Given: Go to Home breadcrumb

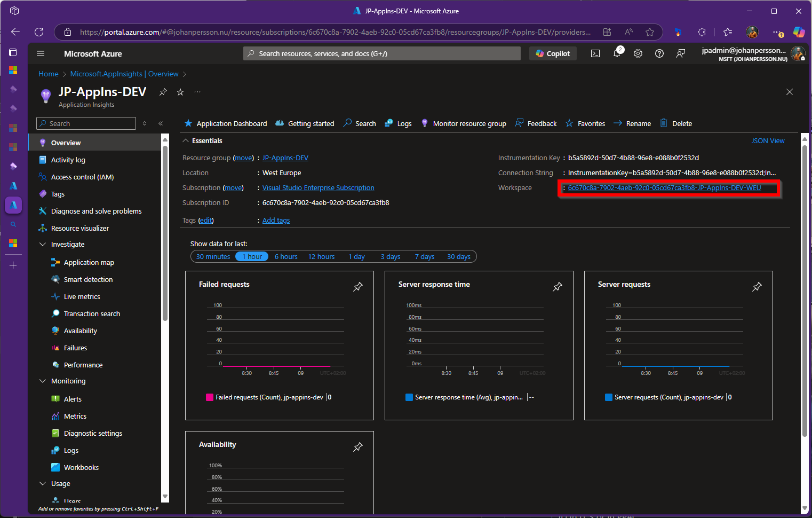Looking at the screenshot, I should coord(49,74).
